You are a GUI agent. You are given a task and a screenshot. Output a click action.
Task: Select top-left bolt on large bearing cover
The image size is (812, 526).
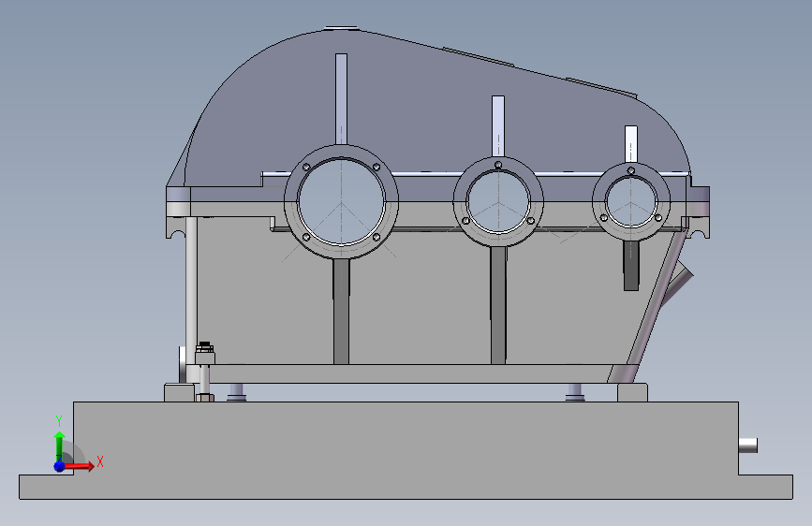point(306,167)
